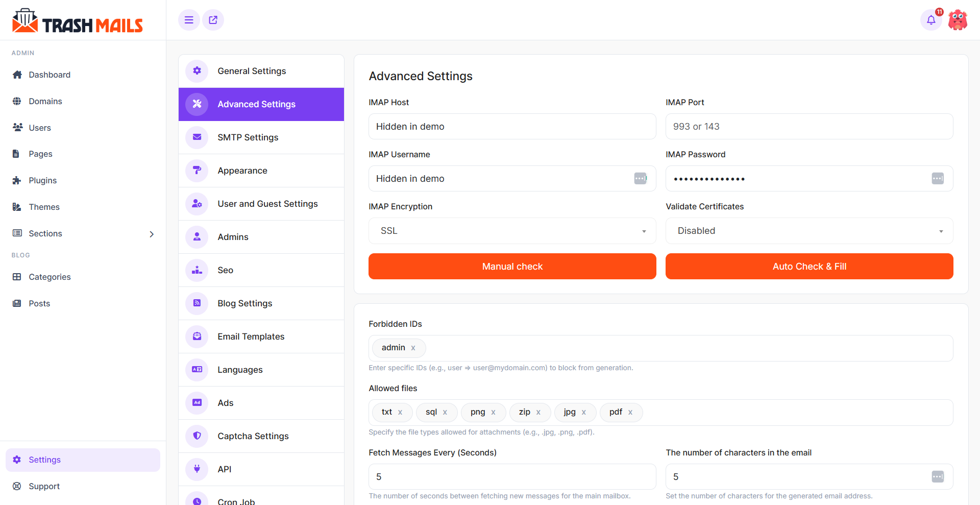The width and height of the screenshot is (980, 505).
Task: Click the Auto Check & Fill button
Action: pyautogui.click(x=809, y=267)
